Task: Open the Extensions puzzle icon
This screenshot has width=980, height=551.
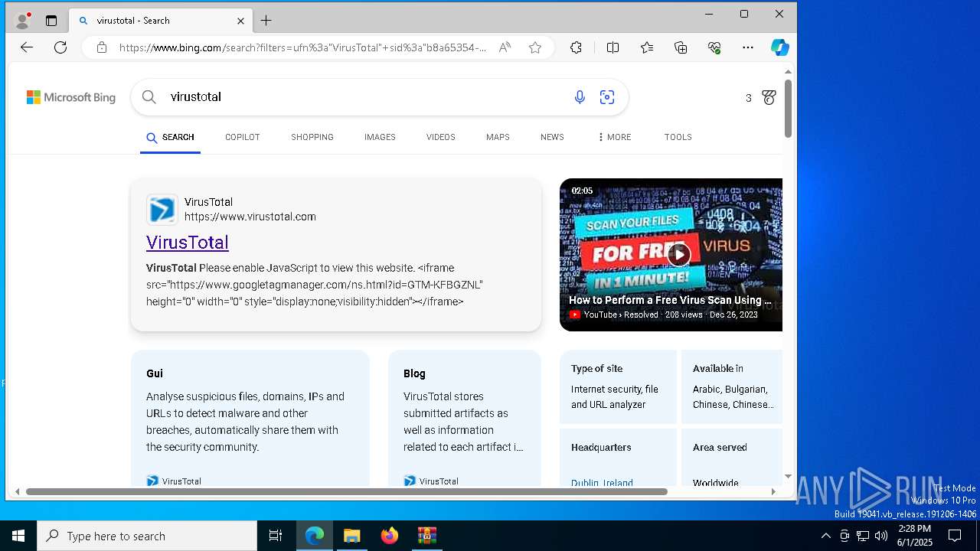Action: coord(577,47)
